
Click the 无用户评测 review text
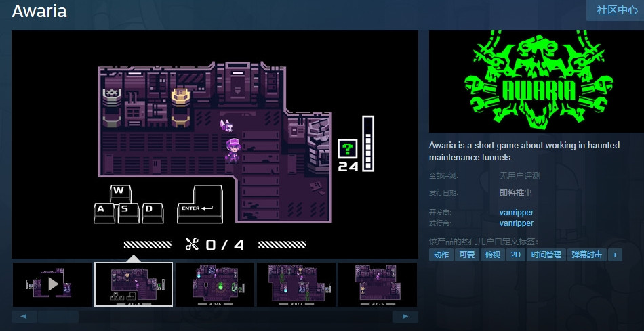coord(519,176)
